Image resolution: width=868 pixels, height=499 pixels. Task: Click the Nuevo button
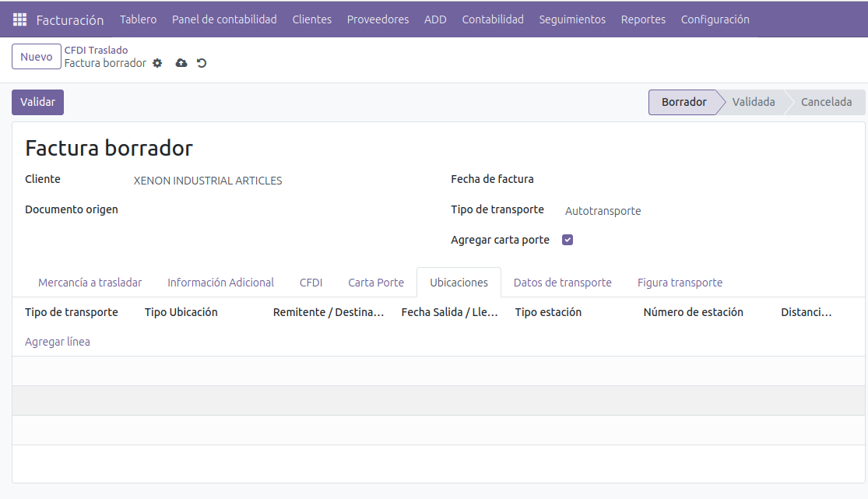click(x=37, y=57)
